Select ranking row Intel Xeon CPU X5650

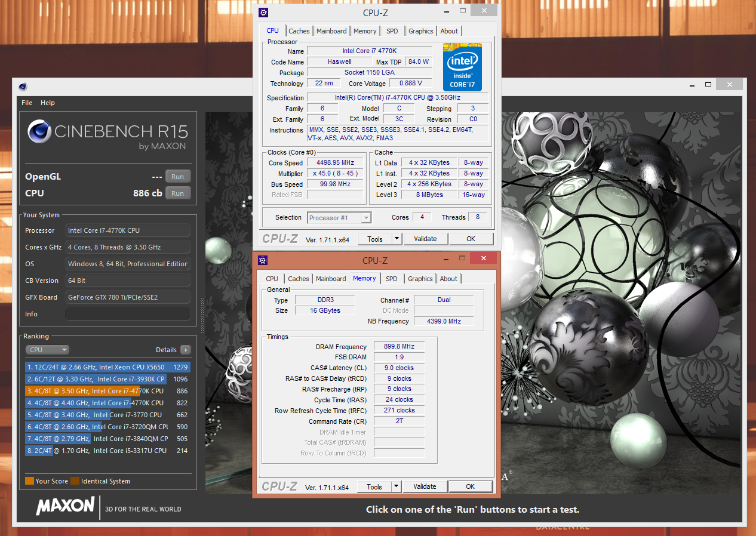(x=107, y=367)
